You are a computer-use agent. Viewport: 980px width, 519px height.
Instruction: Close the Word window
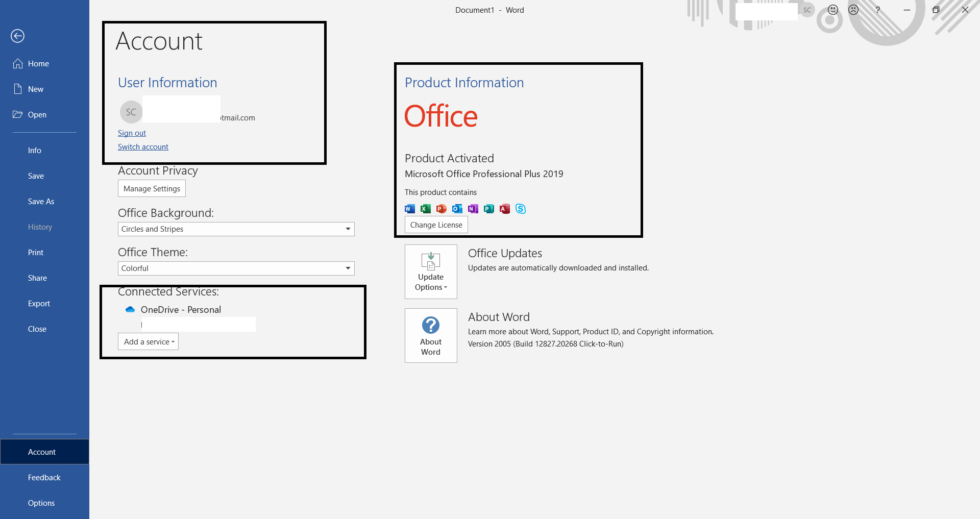965,10
